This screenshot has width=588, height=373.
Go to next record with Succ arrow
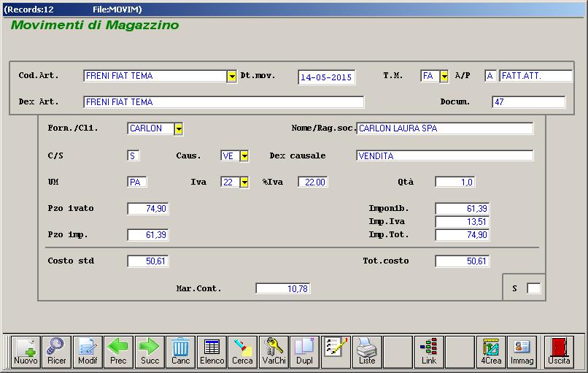pos(150,352)
